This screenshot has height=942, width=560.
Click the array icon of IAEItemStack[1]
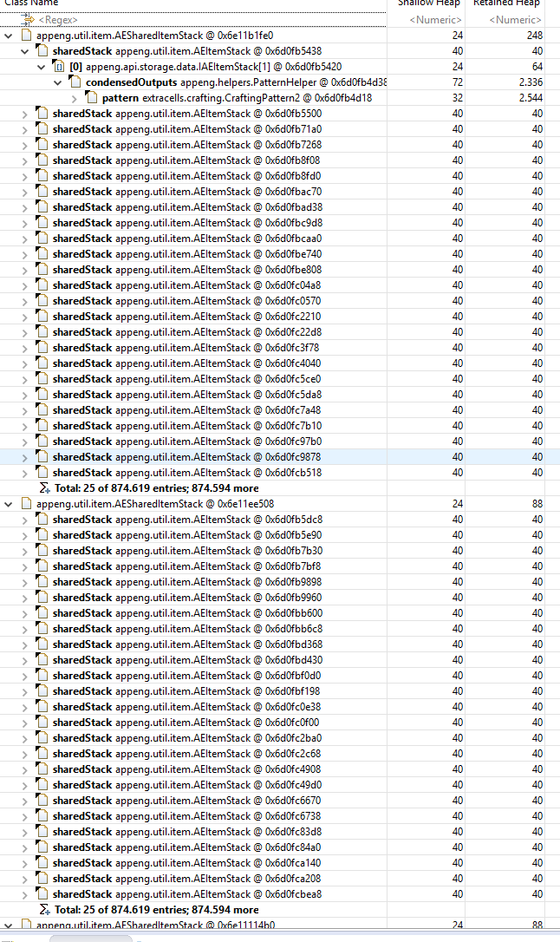coord(59,66)
